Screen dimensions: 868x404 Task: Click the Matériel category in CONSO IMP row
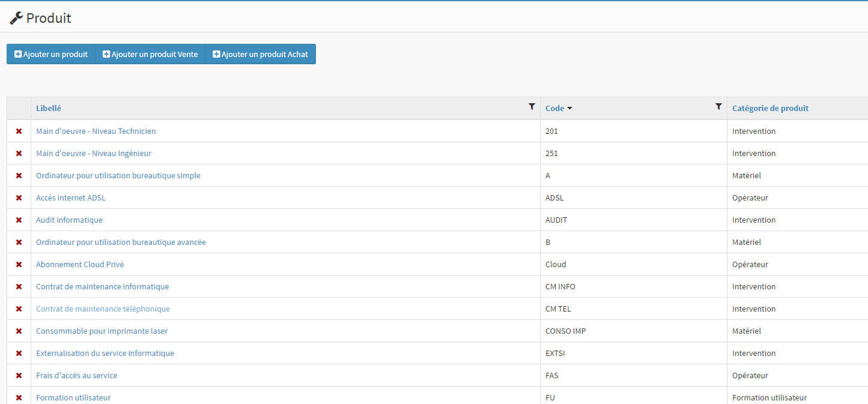(747, 331)
